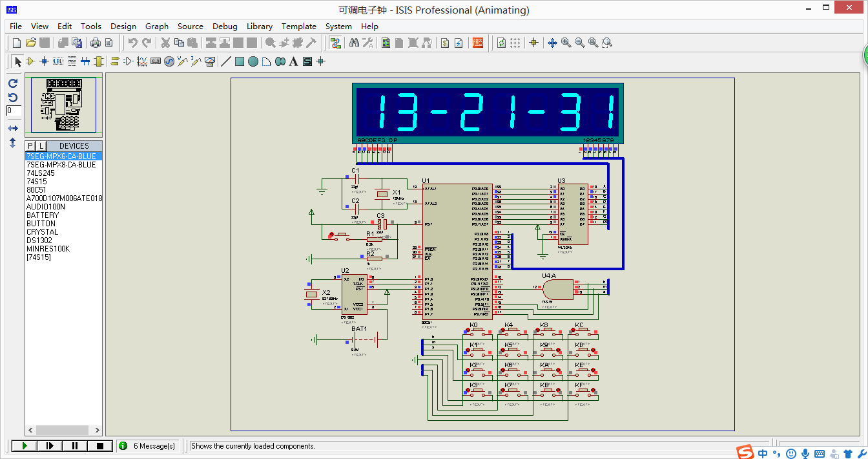868x459 pixels.
Task: Toggle the wire autorouter icon
Action: (335, 43)
